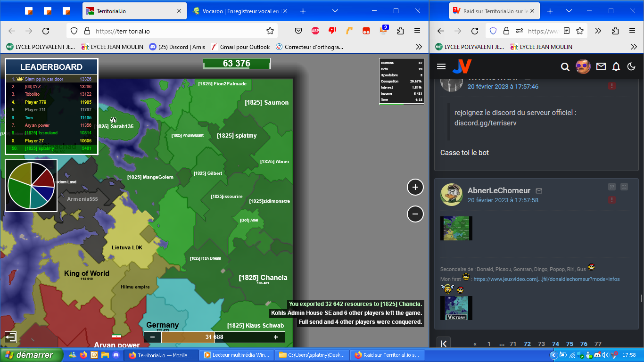The width and height of the screenshot is (644, 362).
Task: Increase troop percentage with the plus button
Action: tap(276, 337)
